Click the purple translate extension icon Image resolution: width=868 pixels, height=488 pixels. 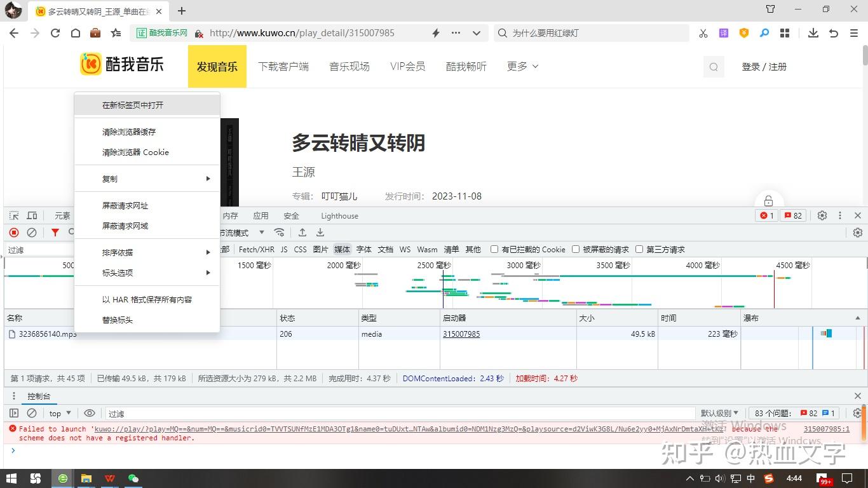pos(724,33)
